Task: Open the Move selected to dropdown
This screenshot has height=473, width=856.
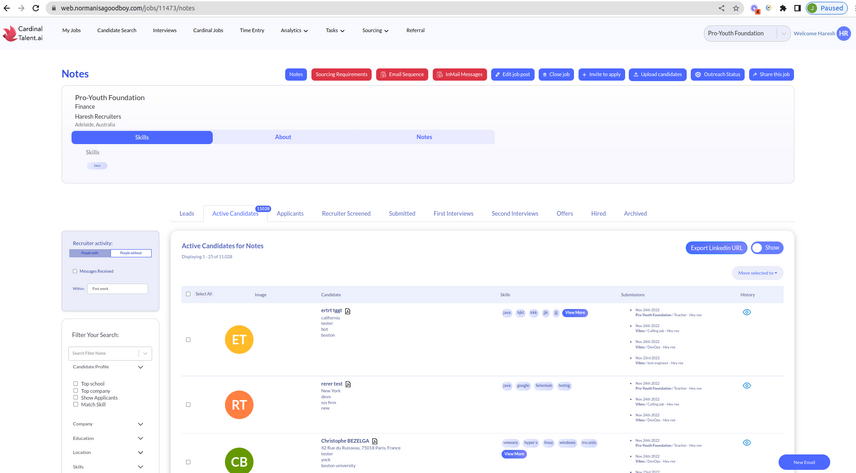Action: tap(757, 272)
